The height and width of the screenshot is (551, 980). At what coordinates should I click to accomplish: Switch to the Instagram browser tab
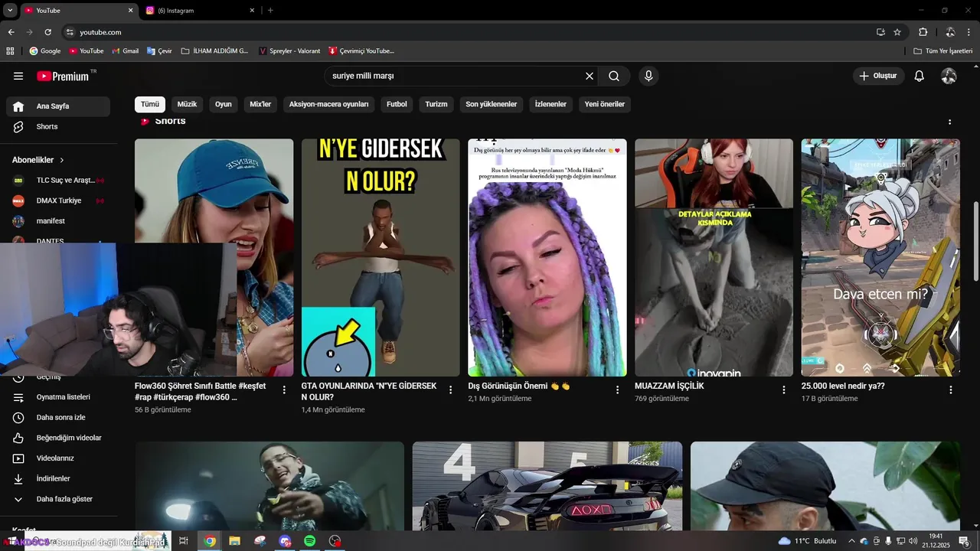click(199, 11)
